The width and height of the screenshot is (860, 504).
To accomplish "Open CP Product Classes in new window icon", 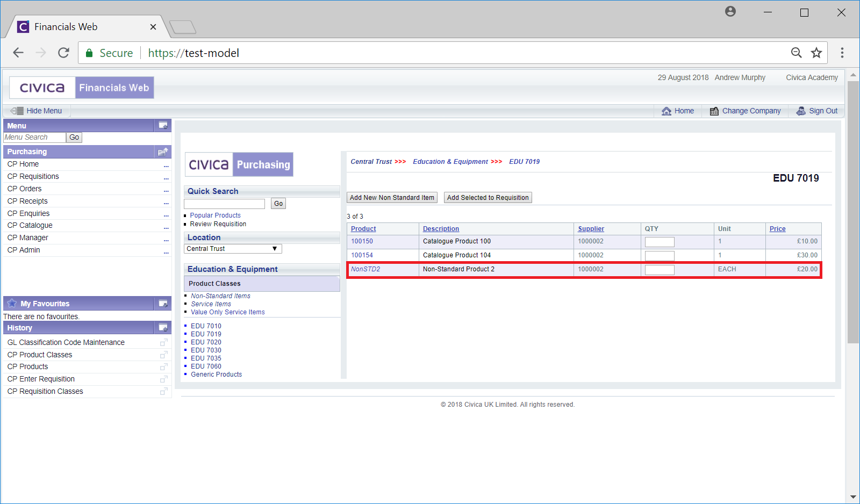I will click(x=163, y=355).
